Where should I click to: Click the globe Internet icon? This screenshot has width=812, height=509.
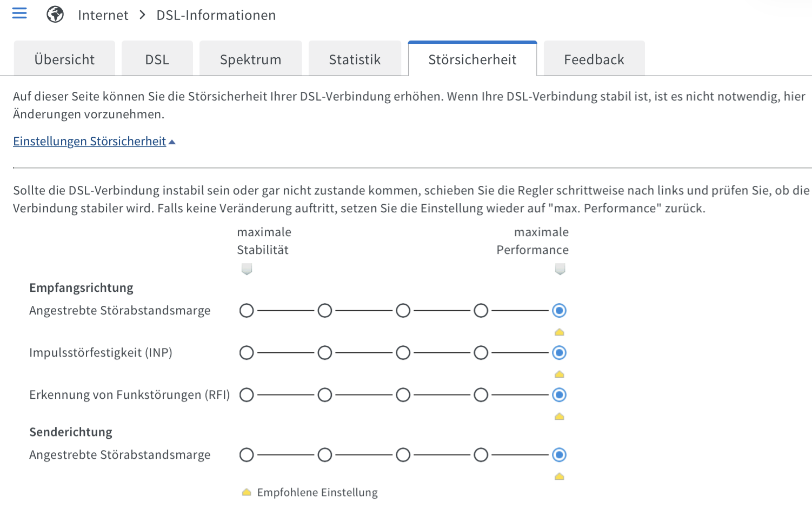[55, 15]
